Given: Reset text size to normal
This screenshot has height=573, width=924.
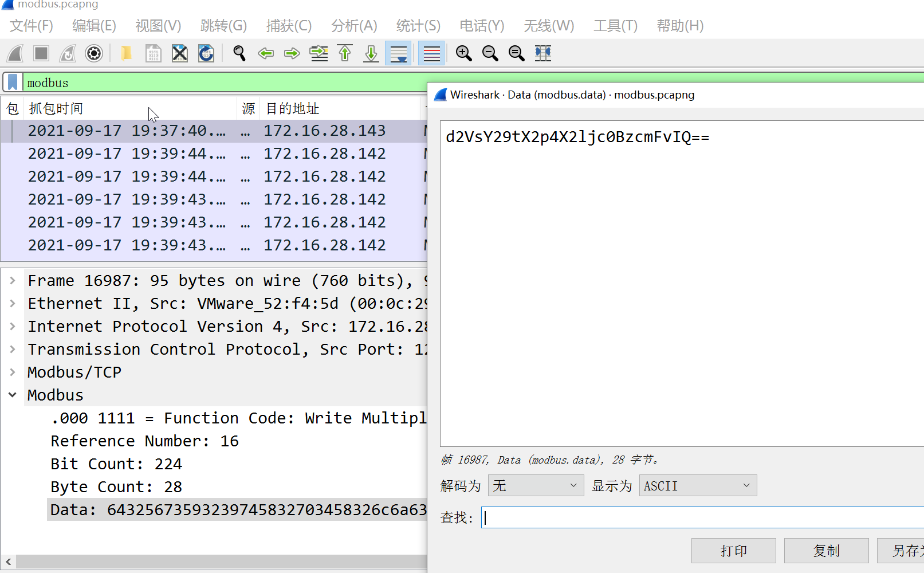Looking at the screenshot, I should (x=517, y=53).
